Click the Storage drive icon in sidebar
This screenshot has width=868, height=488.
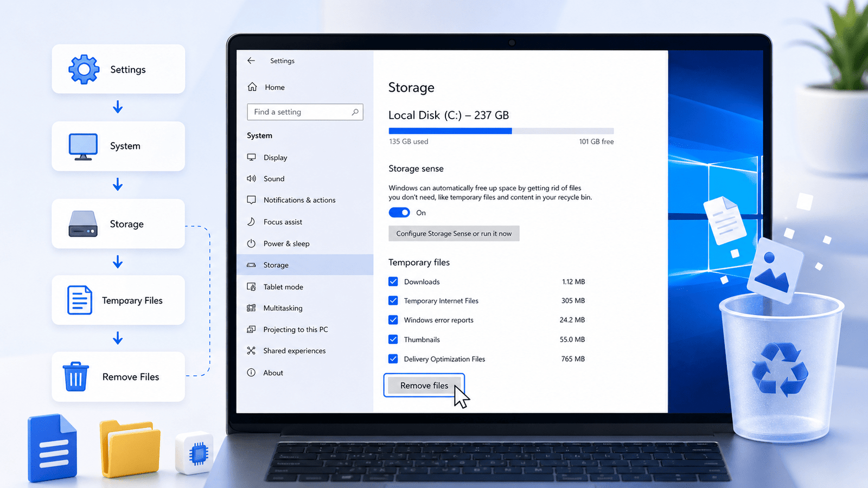click(x=251, y=265)
